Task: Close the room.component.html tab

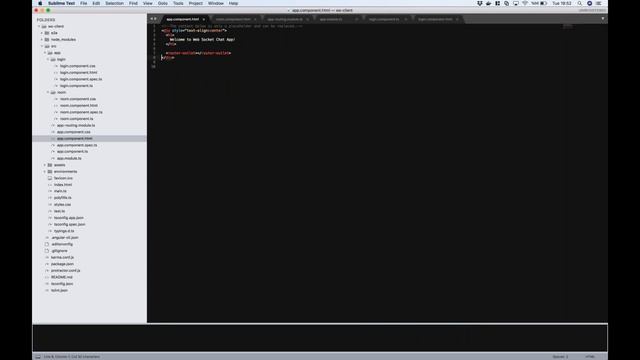Action: 255,19
